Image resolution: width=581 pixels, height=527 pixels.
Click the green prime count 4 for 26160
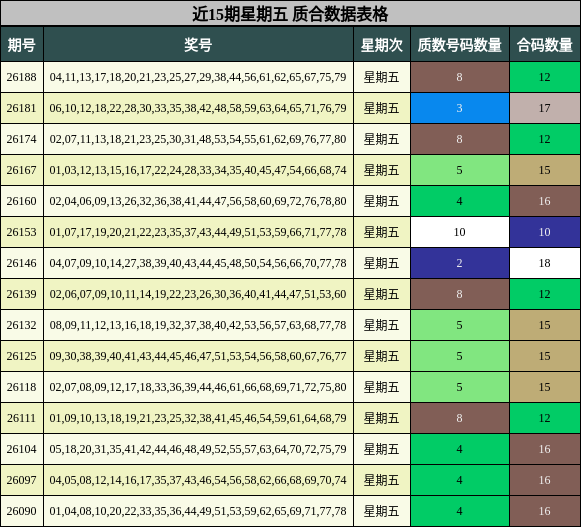click(x=459, y=201)
